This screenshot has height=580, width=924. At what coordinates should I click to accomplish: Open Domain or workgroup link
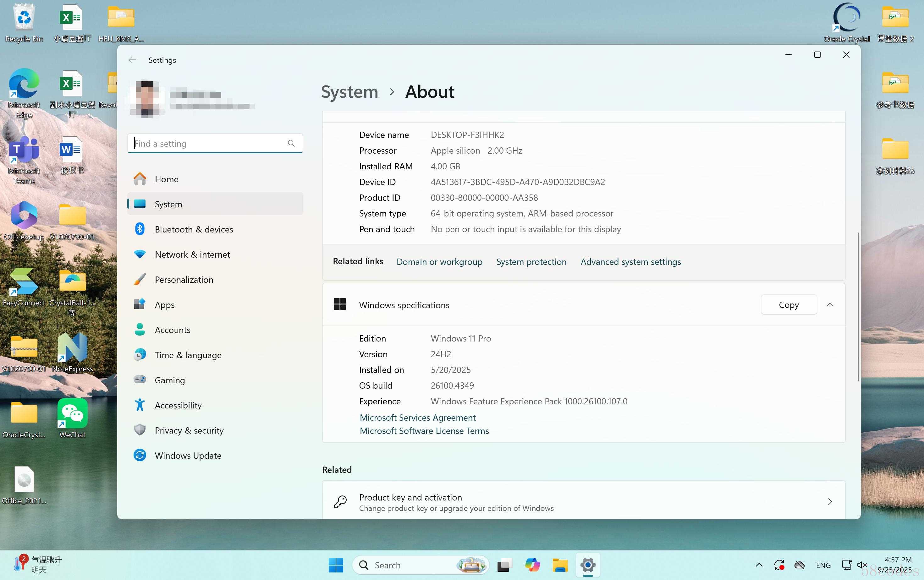[439, 262]
